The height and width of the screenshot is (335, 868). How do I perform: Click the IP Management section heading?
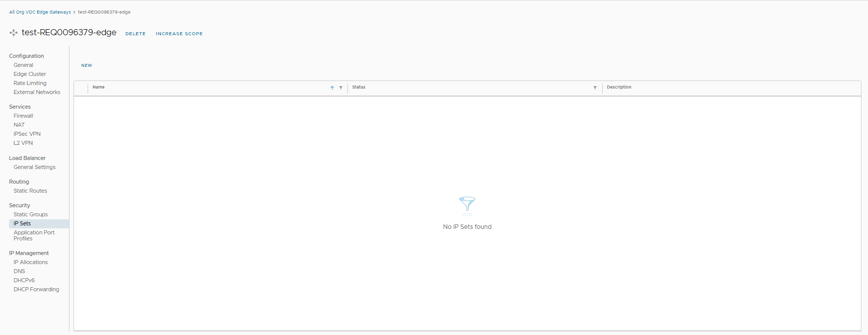pos(29,253)
